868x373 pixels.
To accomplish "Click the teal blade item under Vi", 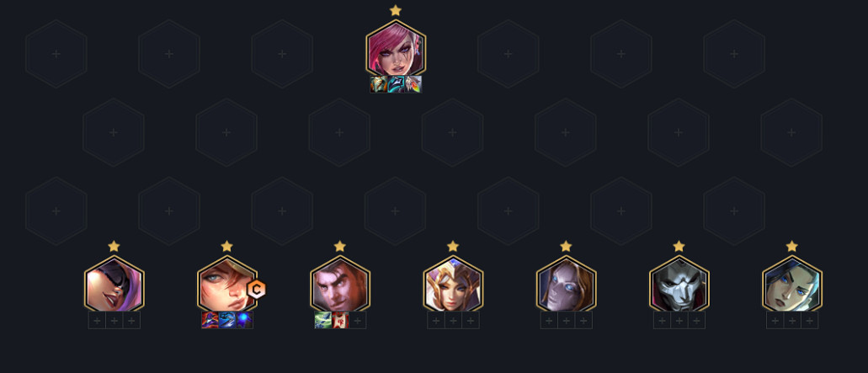I will click(395, 85).
